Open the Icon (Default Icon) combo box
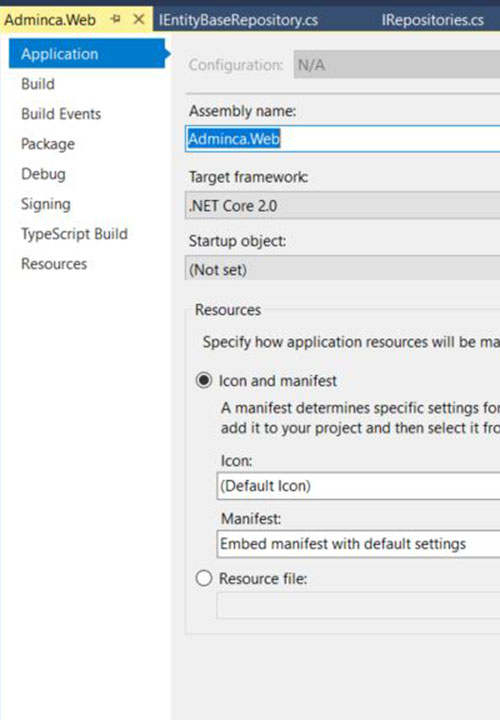 click(358, 486)
